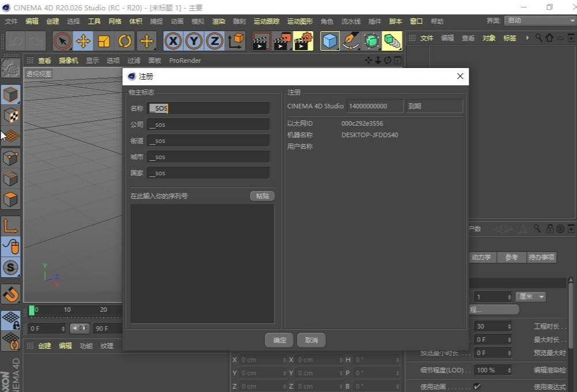Click the Undo icon
This screenshot has height=392, width=577.
click(x=16, y=41)
